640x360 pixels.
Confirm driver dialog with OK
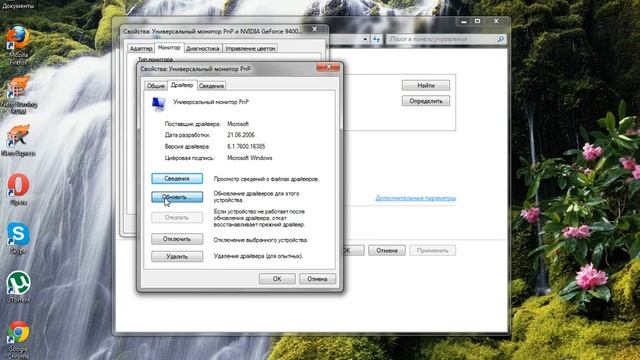pyautogui.click(x=277, y=279)
